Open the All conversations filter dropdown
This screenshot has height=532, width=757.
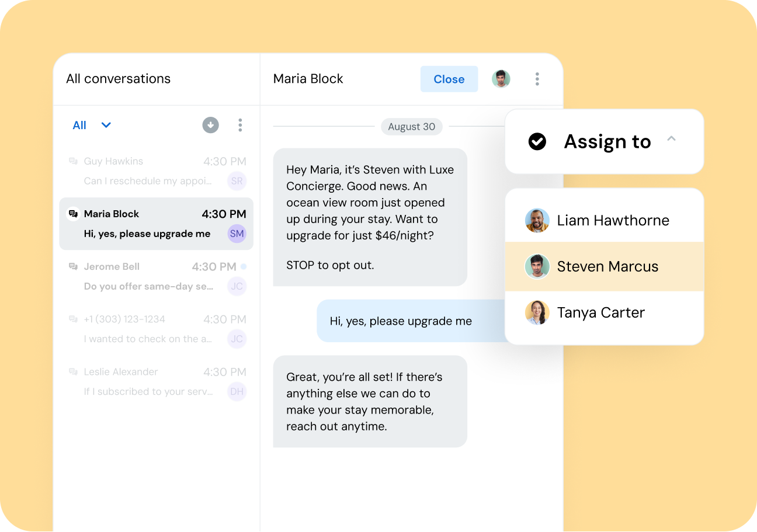pos(92,125)
